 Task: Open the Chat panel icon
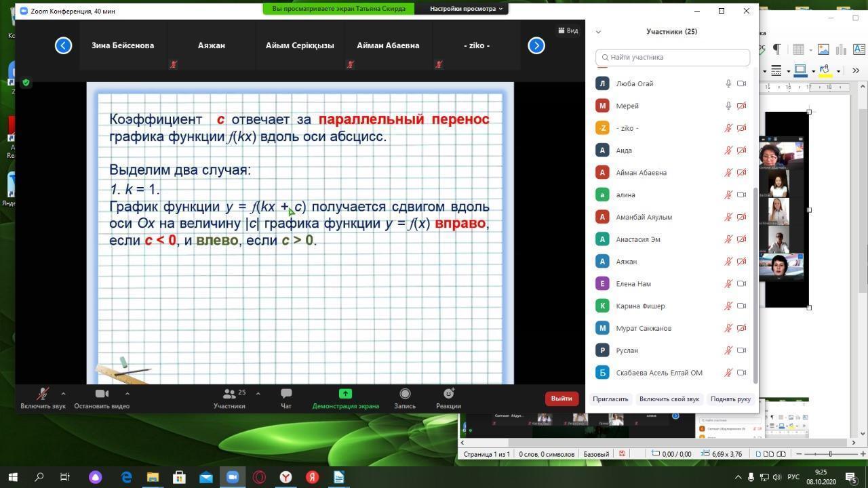coord(286,394)
